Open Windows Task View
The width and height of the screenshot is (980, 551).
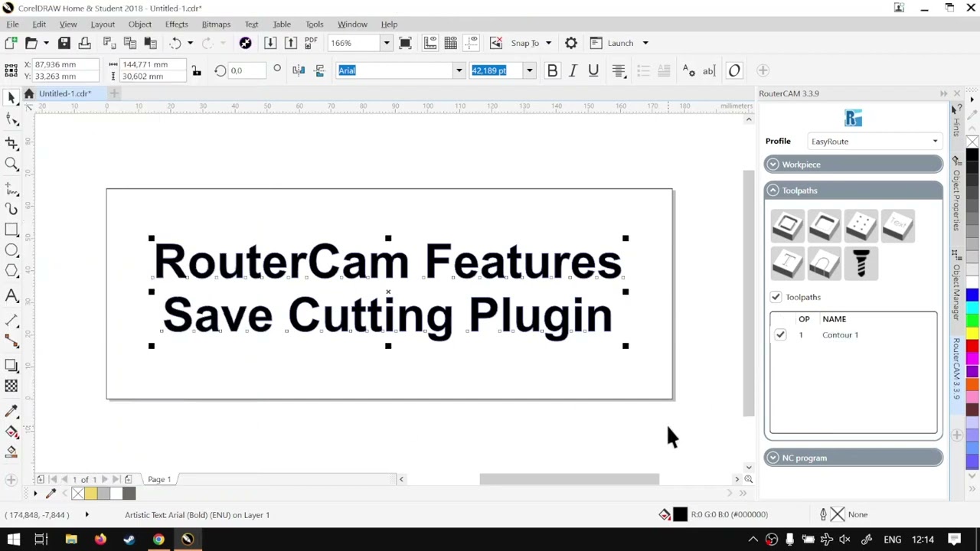click(41, 540)
